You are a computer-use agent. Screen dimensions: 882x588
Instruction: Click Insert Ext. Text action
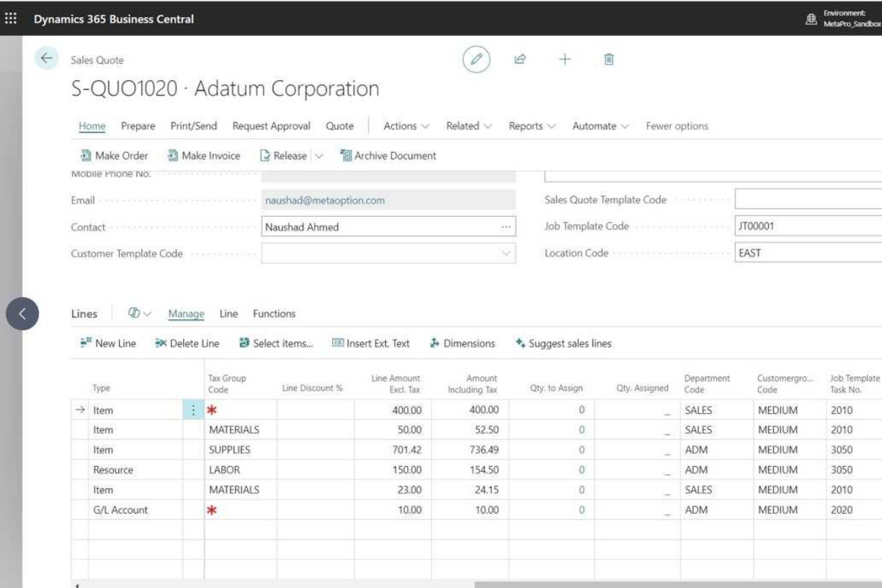click(371, 343)
